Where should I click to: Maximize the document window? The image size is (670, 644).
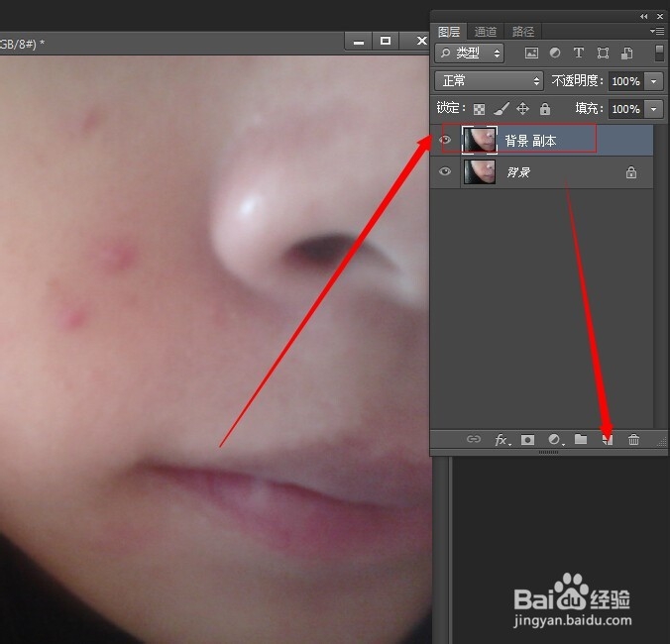(386, 41)
